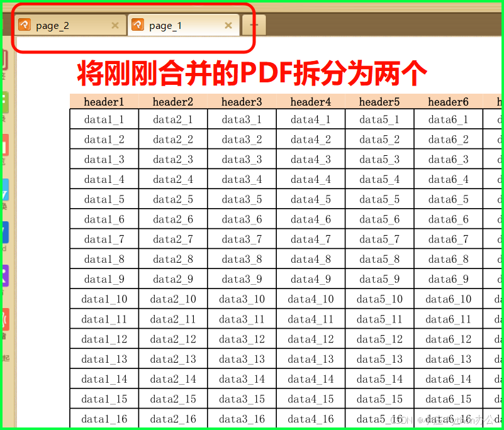Select cell data1_15
The width and height of the screenshot is (504, 430).
tap(104, 399)
